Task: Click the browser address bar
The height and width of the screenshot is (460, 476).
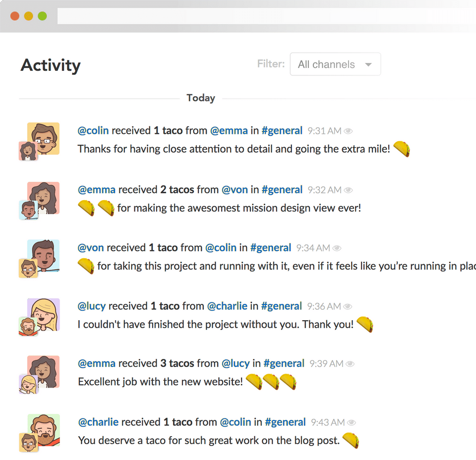Action: [x=267, y=16]
